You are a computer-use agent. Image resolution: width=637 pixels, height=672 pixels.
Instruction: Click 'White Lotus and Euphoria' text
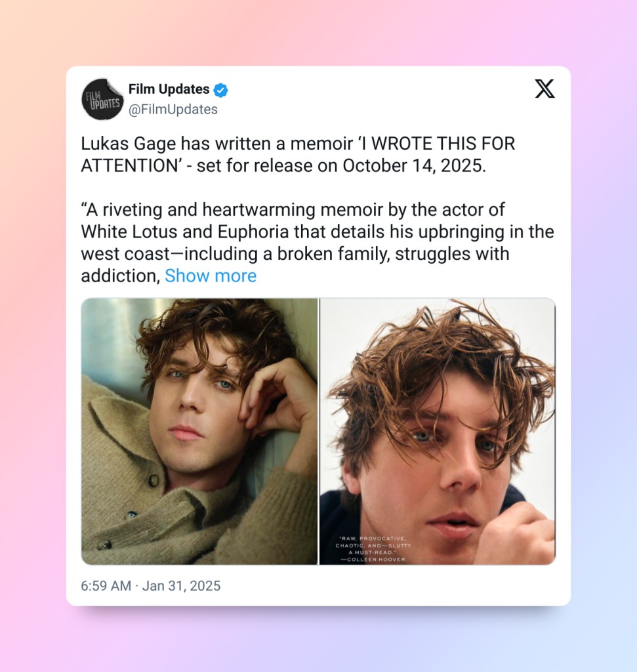[x=184, y=232]
